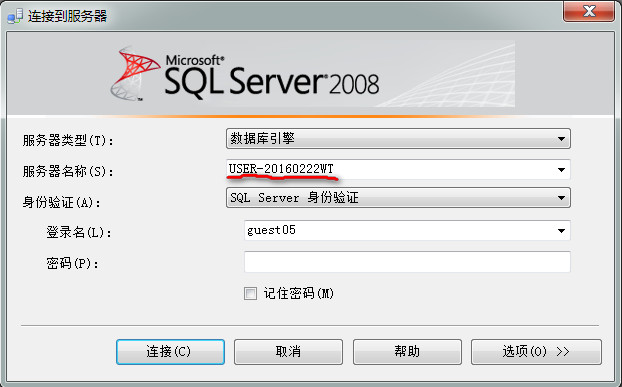Image resolution: width=622 pixels, height=387 pixels.
Task: Click the 服务器类型(T) label
Action: [68, 140]
